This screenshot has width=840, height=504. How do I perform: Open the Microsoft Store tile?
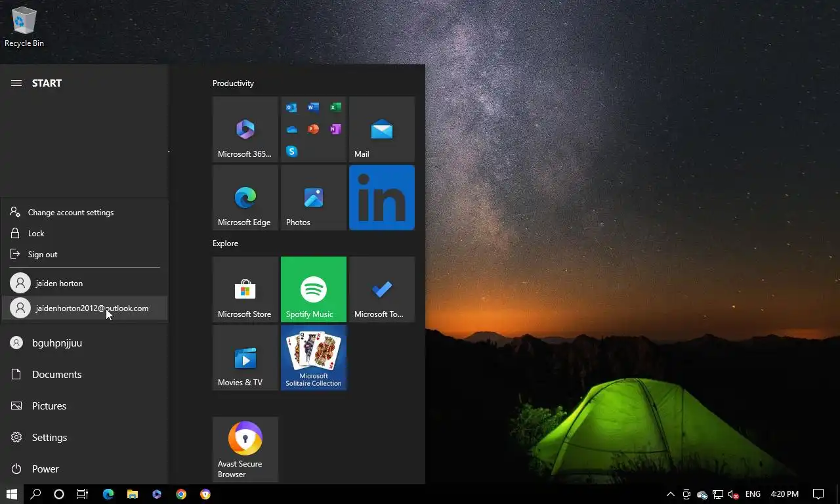[245, 289]
